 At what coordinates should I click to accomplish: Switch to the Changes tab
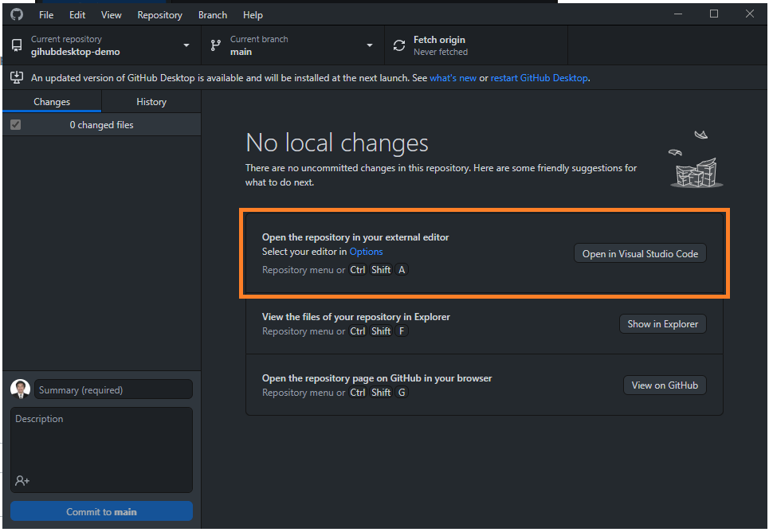pyautogui.click(x=52, y=101)
